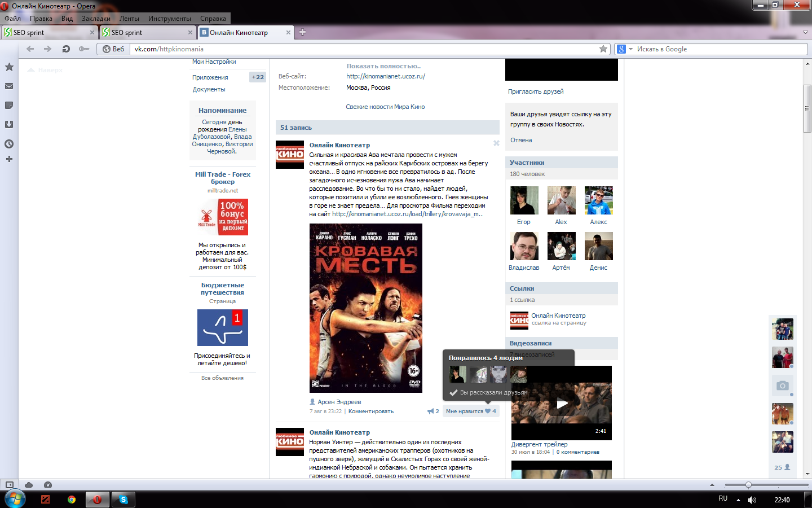The height and width of the screenshot is (508, 812).
Task: Switch to Skype in the taskbar
Action: [123, 500]
